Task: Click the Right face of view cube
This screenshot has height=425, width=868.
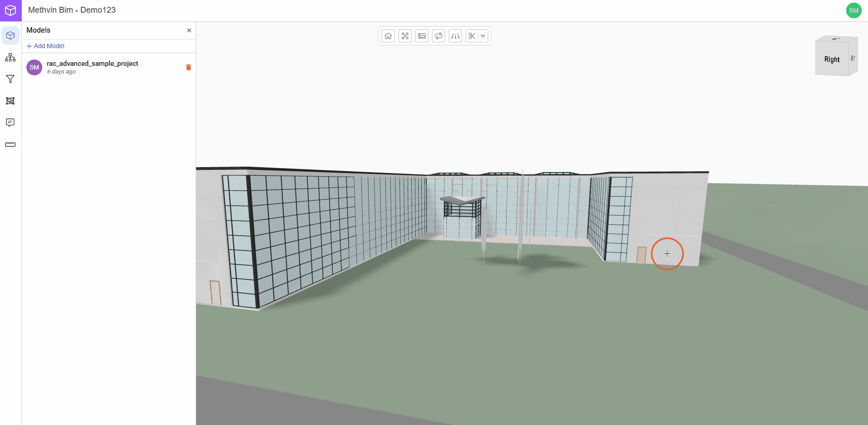Action: click(832, 59)
